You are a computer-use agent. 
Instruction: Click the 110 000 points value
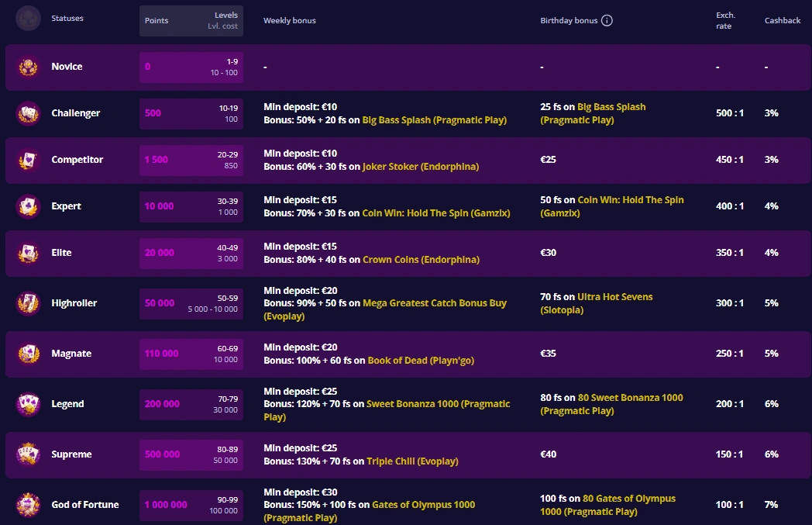tap(162, 354)
